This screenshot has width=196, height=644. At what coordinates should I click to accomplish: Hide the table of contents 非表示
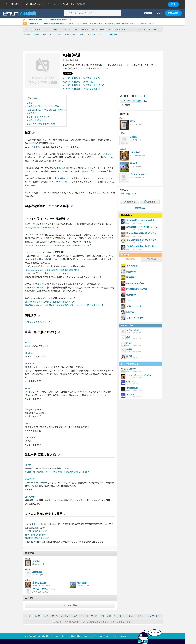(x=36, y=99)
